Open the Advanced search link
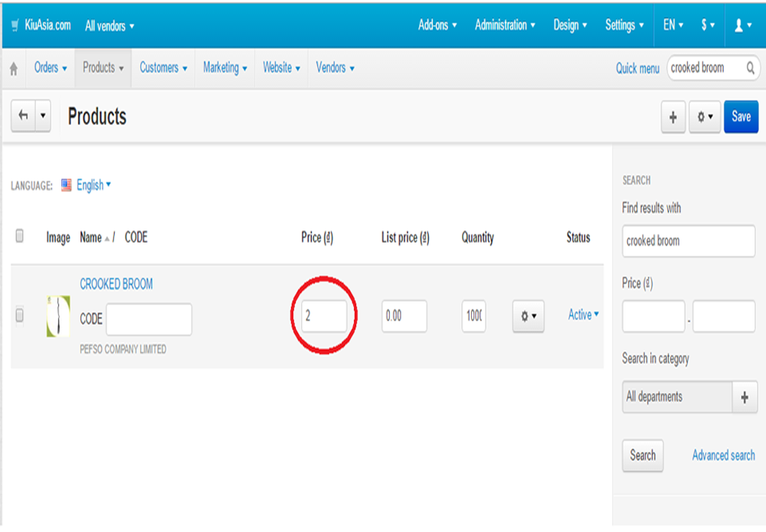This screenshot has height=532, width=766. (724, 455)
